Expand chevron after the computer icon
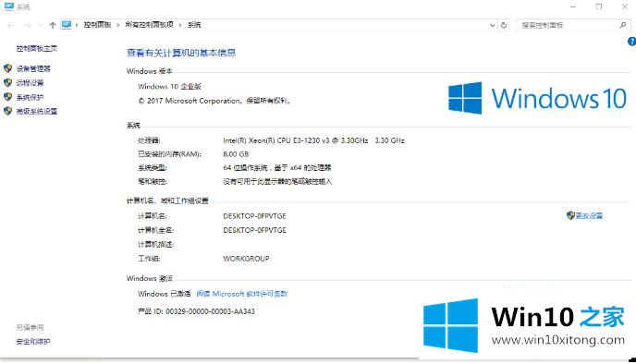The height and width of the screenshot is (364, 636). pyautogui.click(x=77, y=25)
